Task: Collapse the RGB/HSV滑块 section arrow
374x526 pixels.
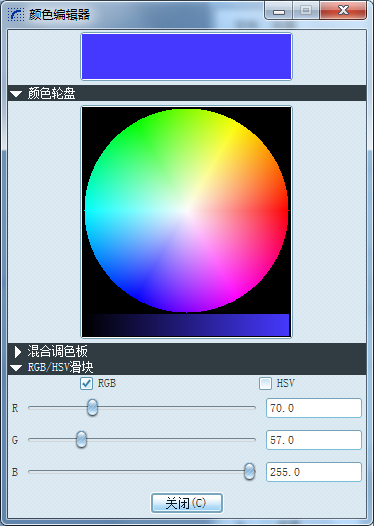Action: pos(16,368)
